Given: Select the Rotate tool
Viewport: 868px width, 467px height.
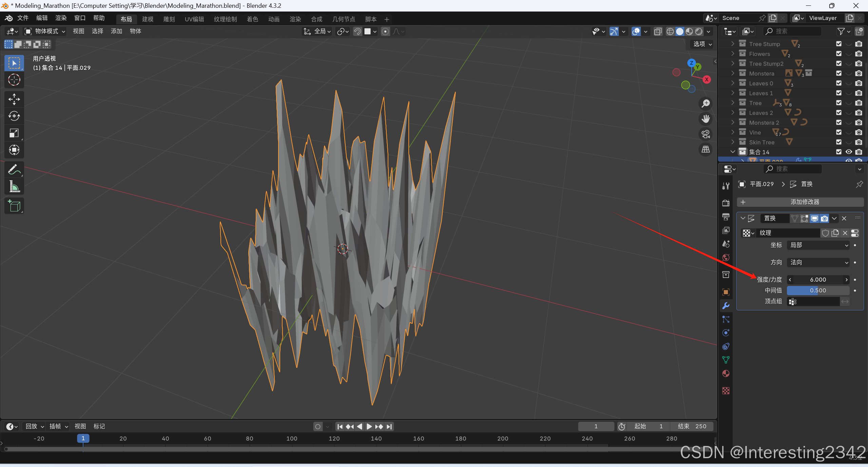Looking at the screenshot, I should coord(14,116).
